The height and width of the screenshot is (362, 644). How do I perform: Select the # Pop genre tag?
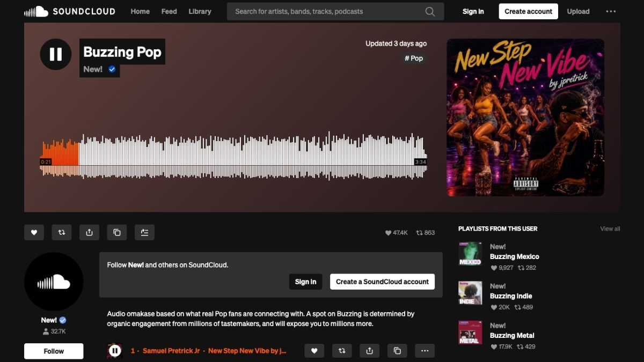click(414, 58)
